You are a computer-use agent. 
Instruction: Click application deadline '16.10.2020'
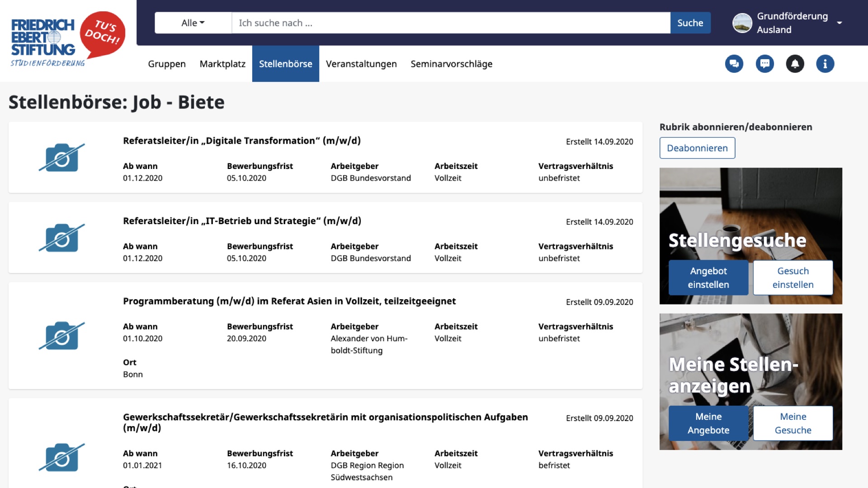click(246, 465)
